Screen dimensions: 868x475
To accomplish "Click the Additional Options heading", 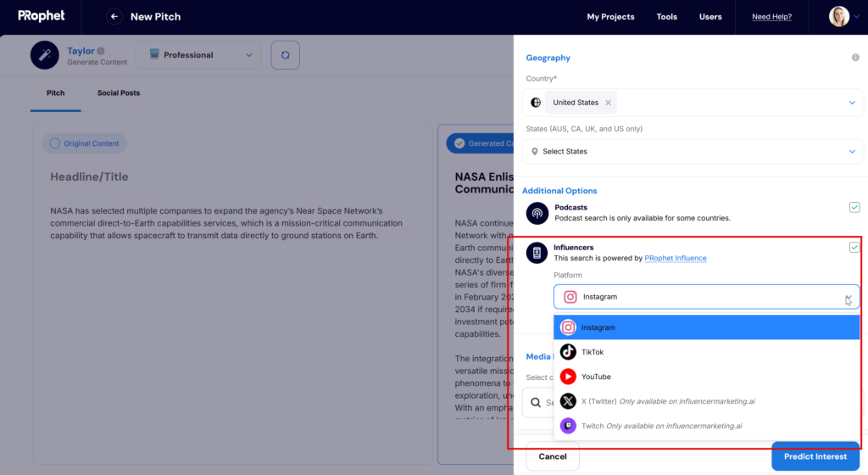I will [x=559, y=191].
